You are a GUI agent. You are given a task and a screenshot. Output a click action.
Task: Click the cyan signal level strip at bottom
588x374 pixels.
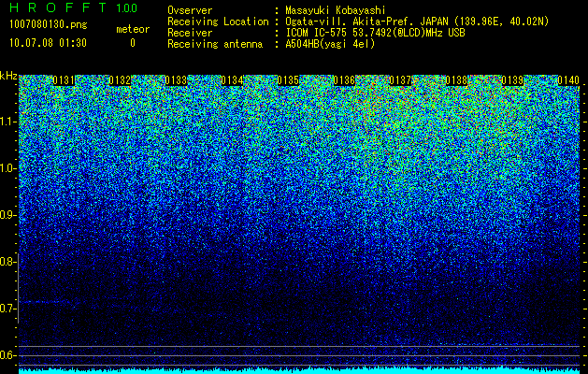(299, 370)
